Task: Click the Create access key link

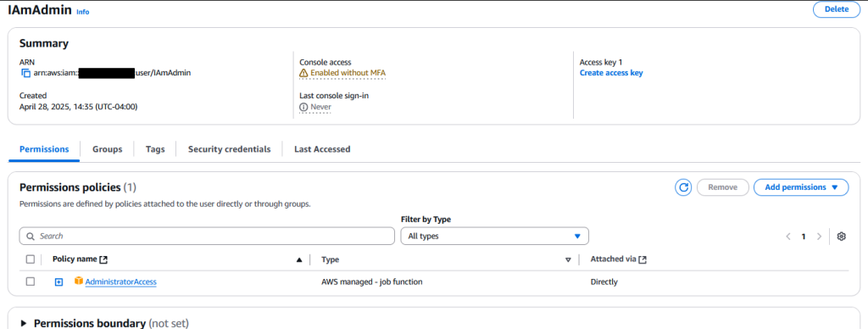Action: pyautogui.click(x=611, y=73)
